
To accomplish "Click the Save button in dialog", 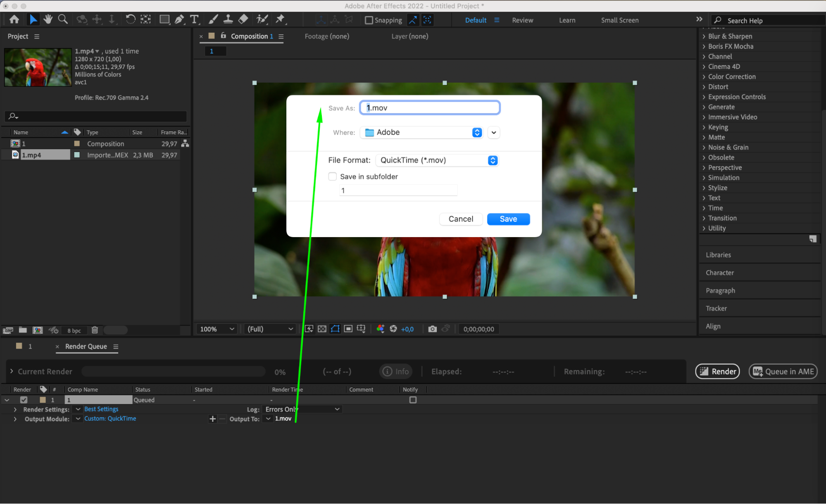I will [x=508, y=219].
